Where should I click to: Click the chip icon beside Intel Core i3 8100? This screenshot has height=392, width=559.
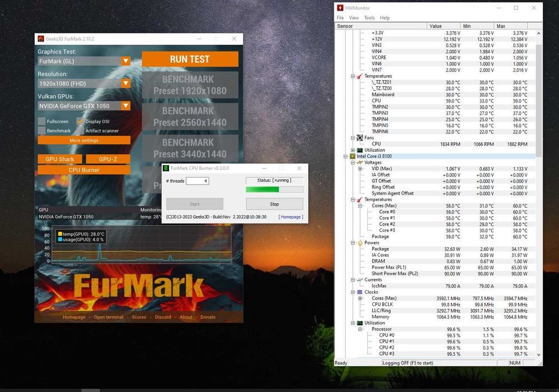352,156
